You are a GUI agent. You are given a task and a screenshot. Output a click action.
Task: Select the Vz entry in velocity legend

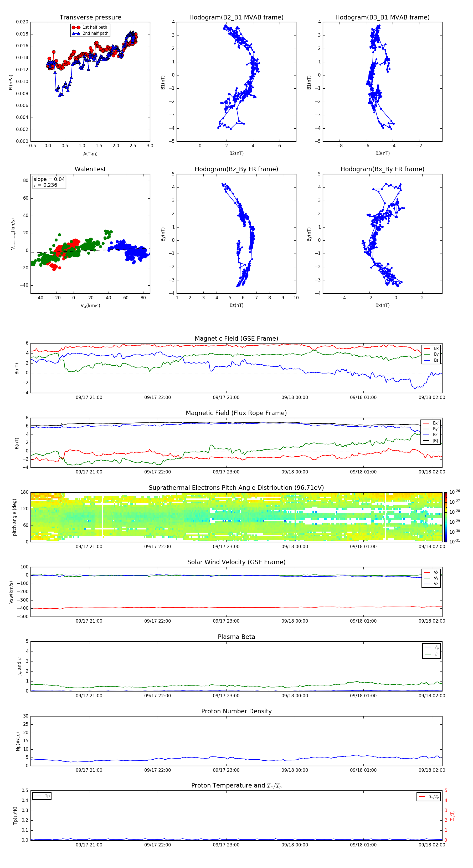click(x=431, y=584)
